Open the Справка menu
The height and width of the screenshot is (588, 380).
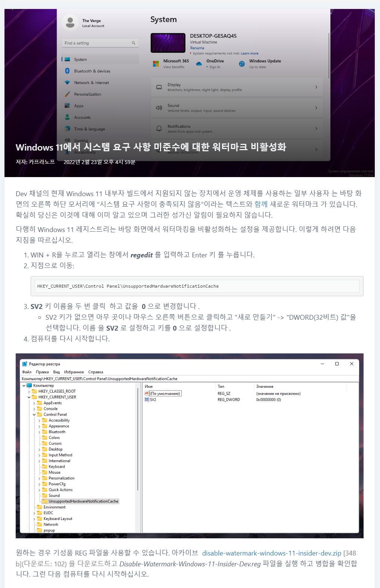point(96,372)
